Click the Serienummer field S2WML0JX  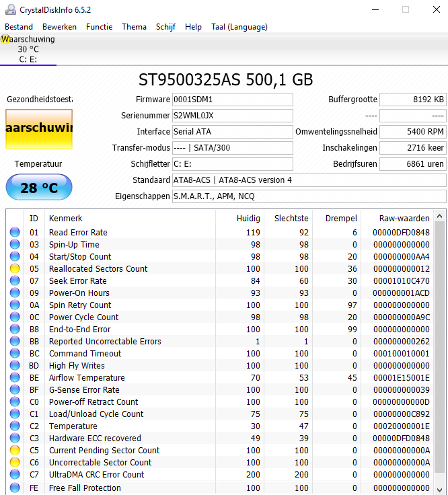232,116
